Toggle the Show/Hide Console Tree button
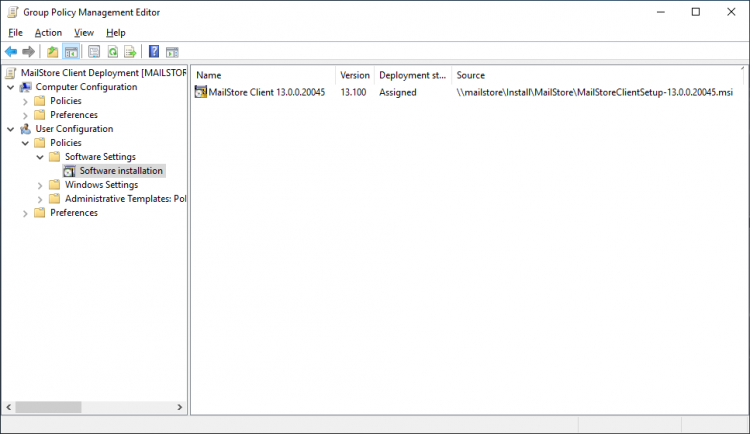The height and width of the screenshot is (434, 750). 71,52
